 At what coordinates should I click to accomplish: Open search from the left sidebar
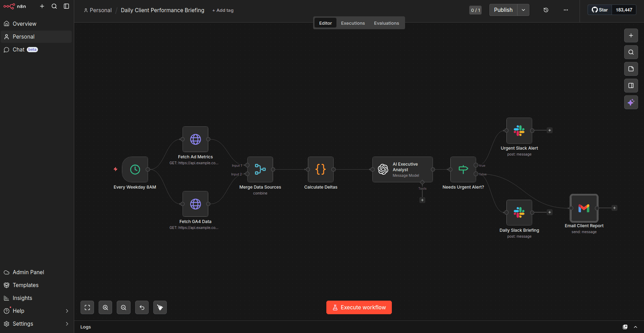click(54, 6)
